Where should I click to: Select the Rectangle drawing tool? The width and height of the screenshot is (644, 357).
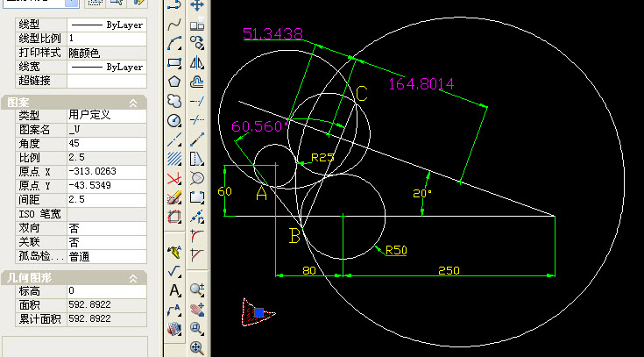point(174,63)
